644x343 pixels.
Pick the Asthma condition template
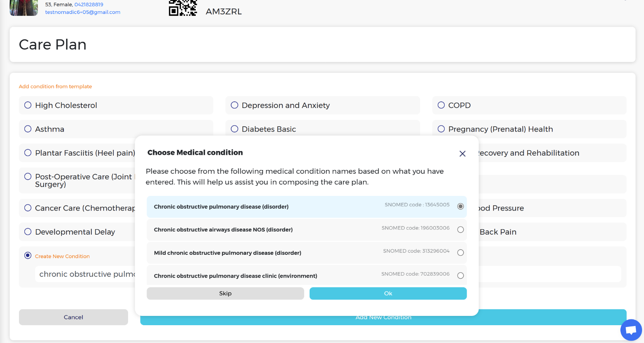point(28,129)
